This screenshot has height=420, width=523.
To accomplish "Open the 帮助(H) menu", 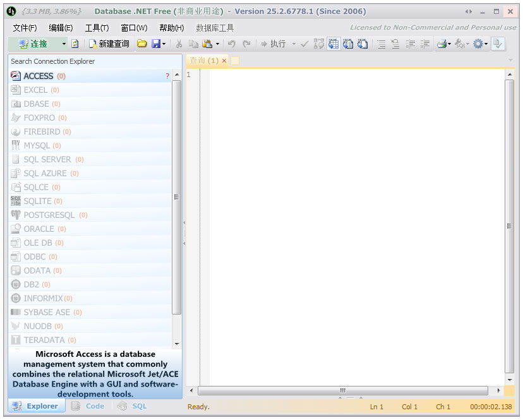I will pyautogui.click(x=171, y=28).
